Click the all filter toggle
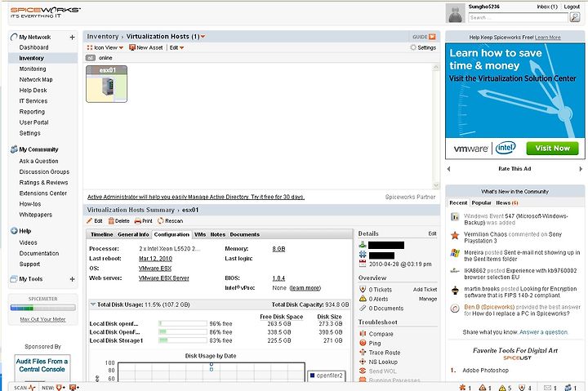Viewport: 588px width, 391px height. (91, 58)
